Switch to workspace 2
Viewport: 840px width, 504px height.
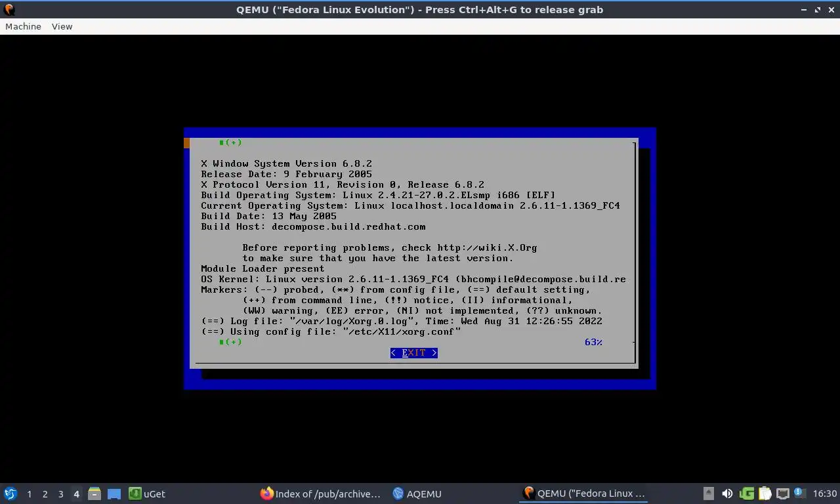tap(45, 493)
